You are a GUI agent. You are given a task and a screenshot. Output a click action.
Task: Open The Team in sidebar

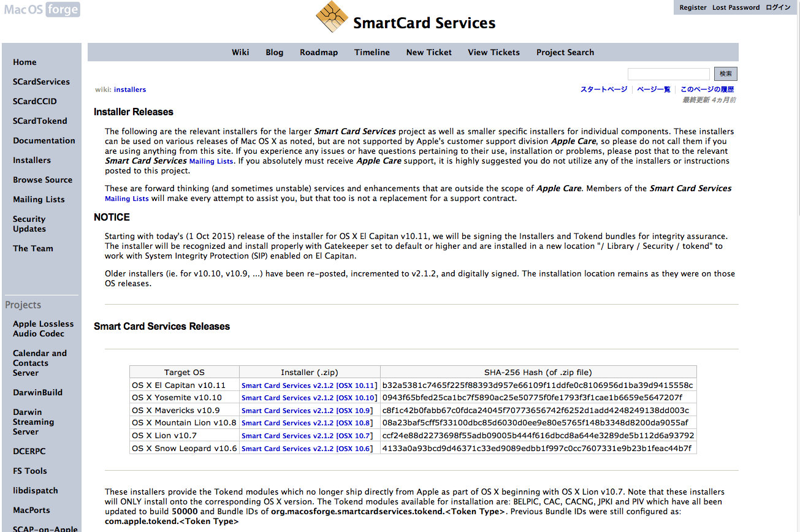[x=33, y=248]
